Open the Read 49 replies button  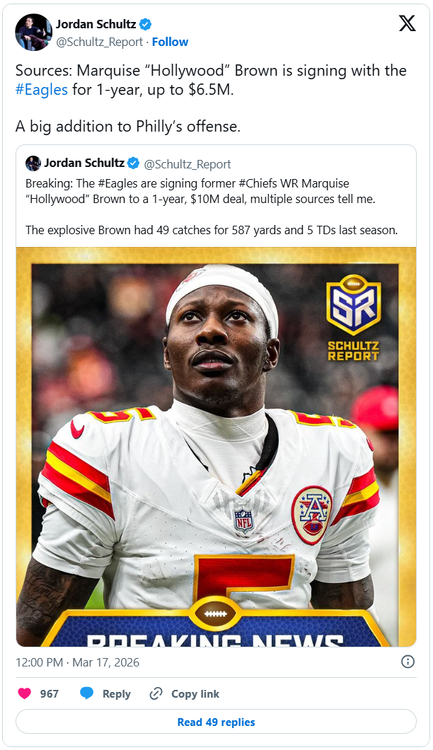[x=216, y=722]
